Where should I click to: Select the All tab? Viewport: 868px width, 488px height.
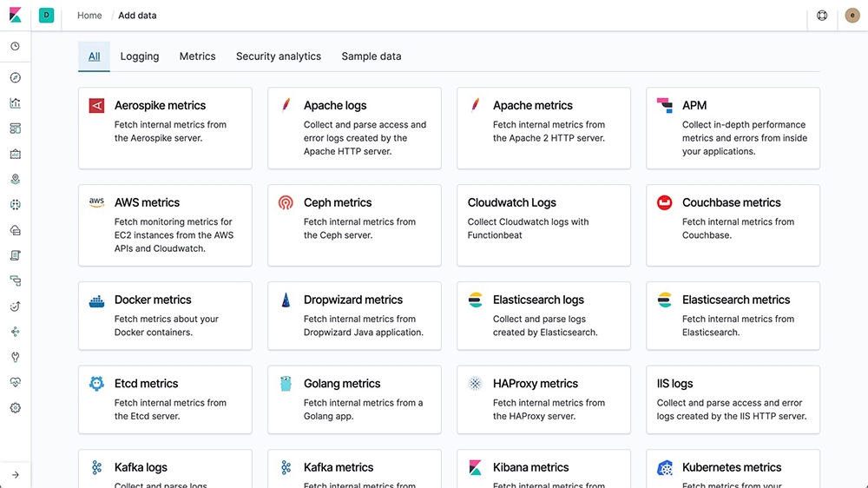[x=94, y=56]
